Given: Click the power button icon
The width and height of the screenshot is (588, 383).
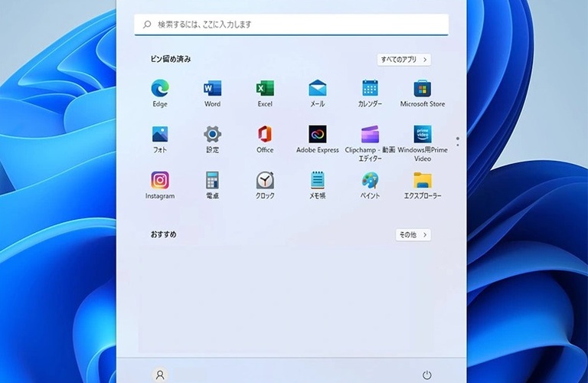Looking at the screenshot, I should coord(426,375).
